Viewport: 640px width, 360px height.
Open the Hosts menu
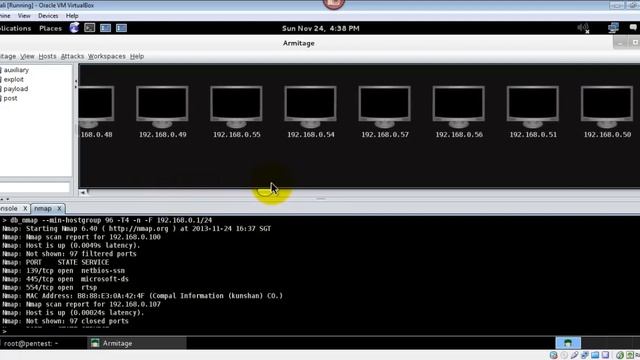pos(47,56)
